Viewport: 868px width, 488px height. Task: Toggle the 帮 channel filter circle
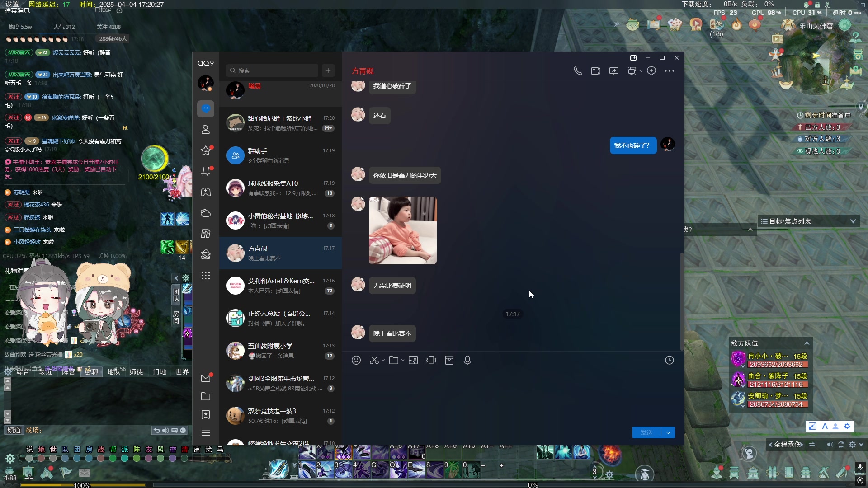click(x=113, y=458)
